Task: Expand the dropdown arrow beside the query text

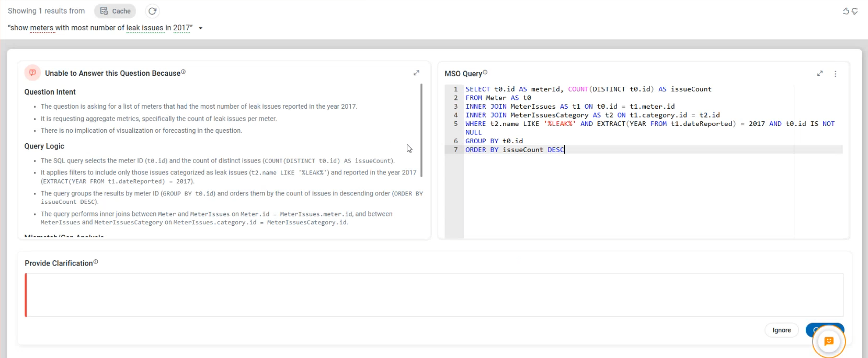Action: tap(200, 28)
